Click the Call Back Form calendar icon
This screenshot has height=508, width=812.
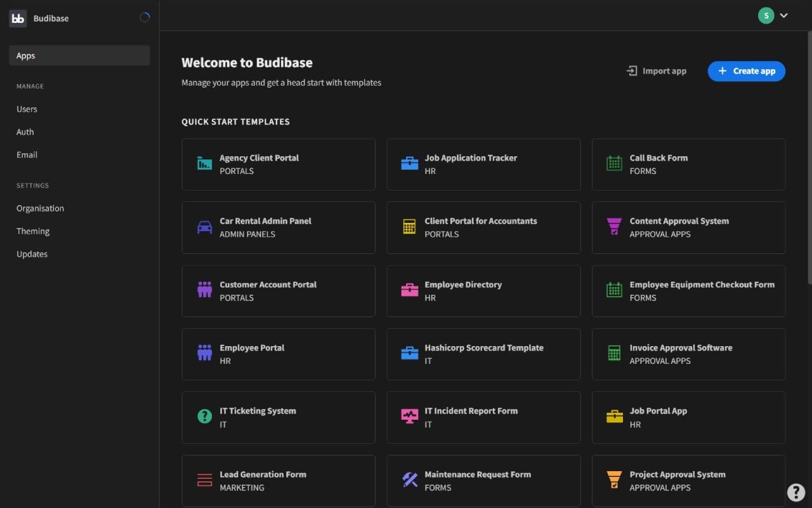[613, 163]
